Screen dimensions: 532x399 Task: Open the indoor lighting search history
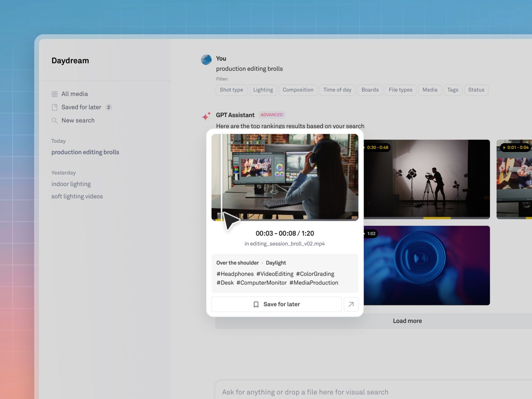click(x=71, y=184)
